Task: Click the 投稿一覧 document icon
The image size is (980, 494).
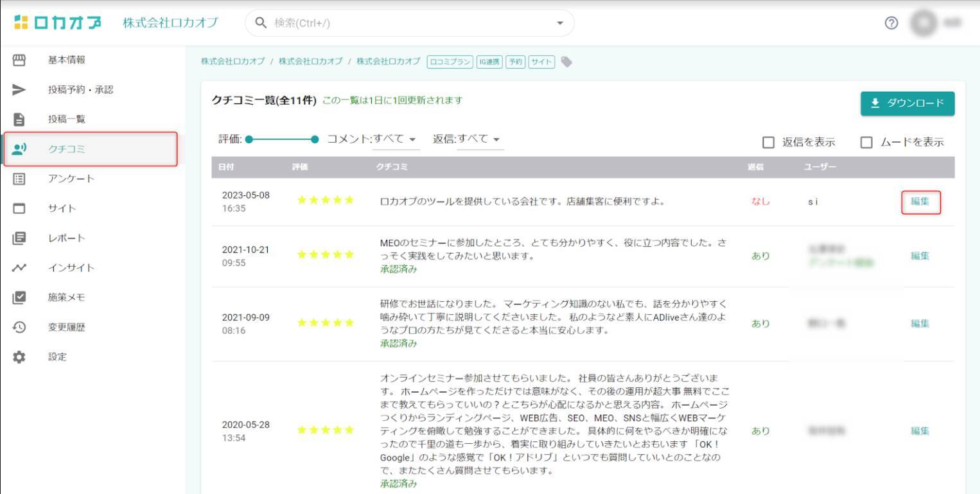Action: 19,119
